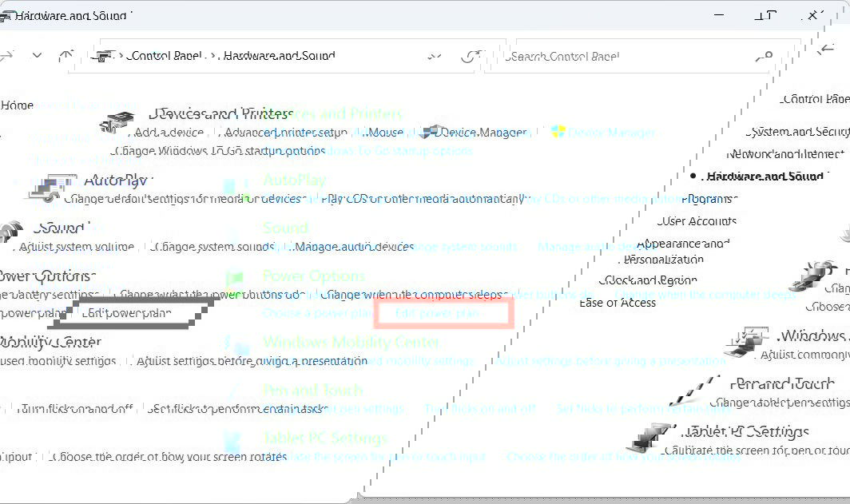
Task: Click the yellow-blue shield icon beside Device Manager
Action: [x=558, y=132]
